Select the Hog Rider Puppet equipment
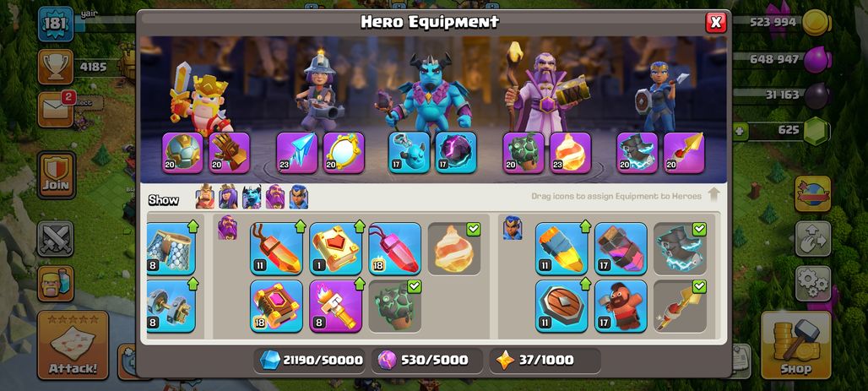The width and height of the screenshot is (868, 391). [621, 306]
